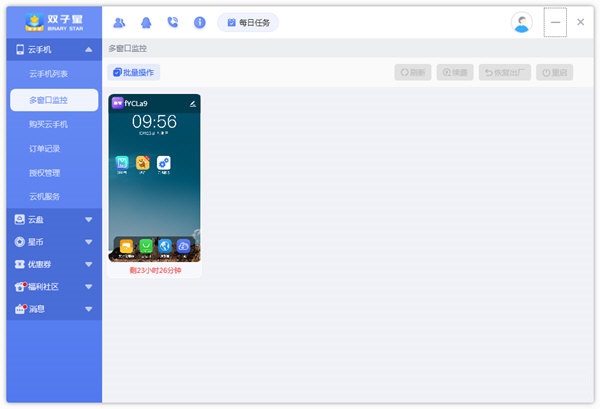Expand the 星币 sidebar section
This screenshot has width=600, height=409.
point(88,242)
